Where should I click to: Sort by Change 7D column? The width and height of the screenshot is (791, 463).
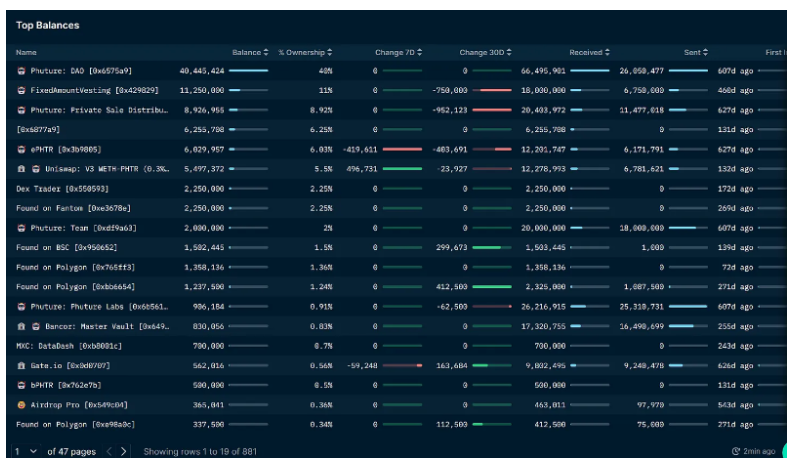click(399, 52)
